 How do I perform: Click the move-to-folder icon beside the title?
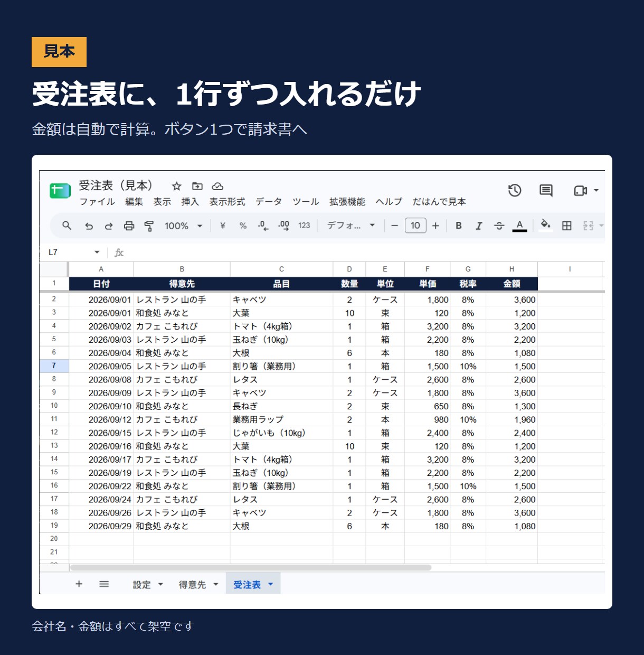click(197, 186)
